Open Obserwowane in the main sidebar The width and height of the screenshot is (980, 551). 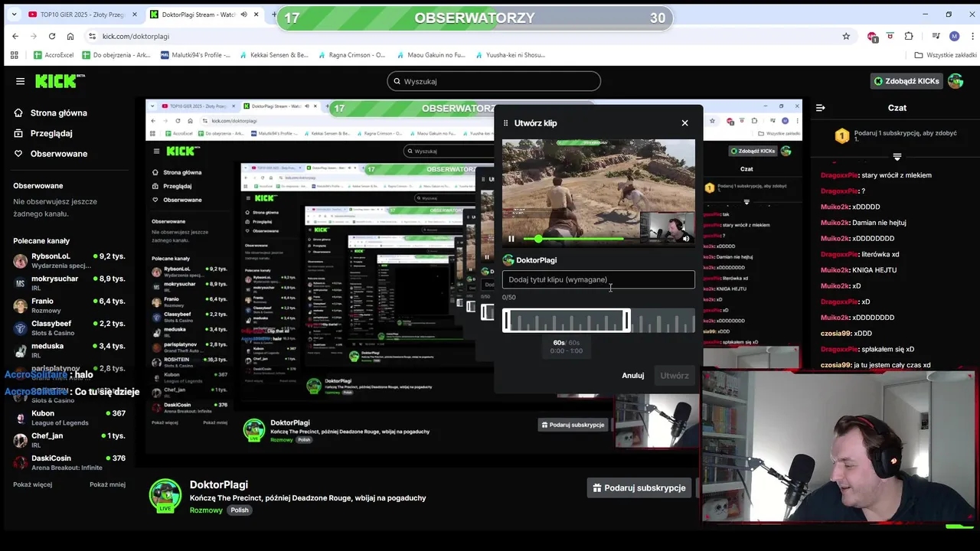[x=51, y=154]
